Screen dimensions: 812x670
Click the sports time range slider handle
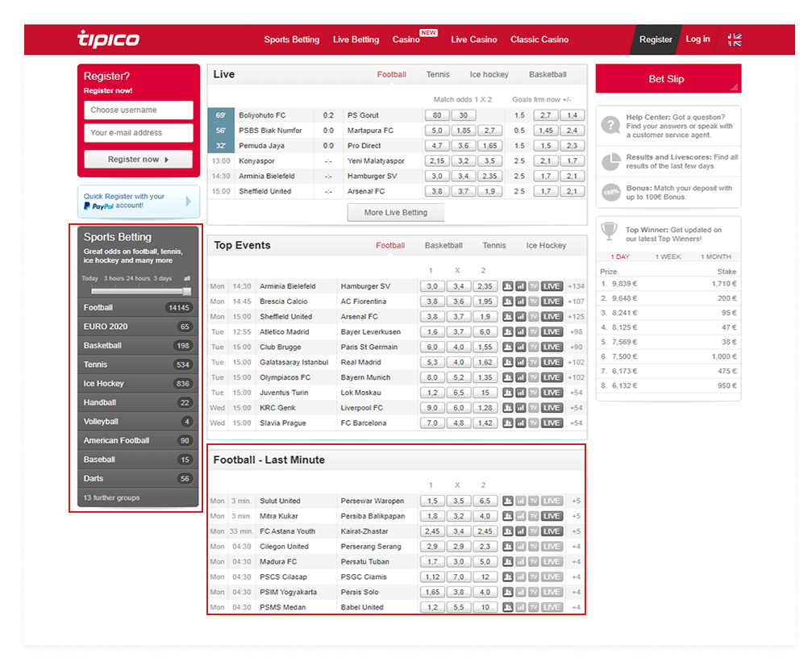187,291
